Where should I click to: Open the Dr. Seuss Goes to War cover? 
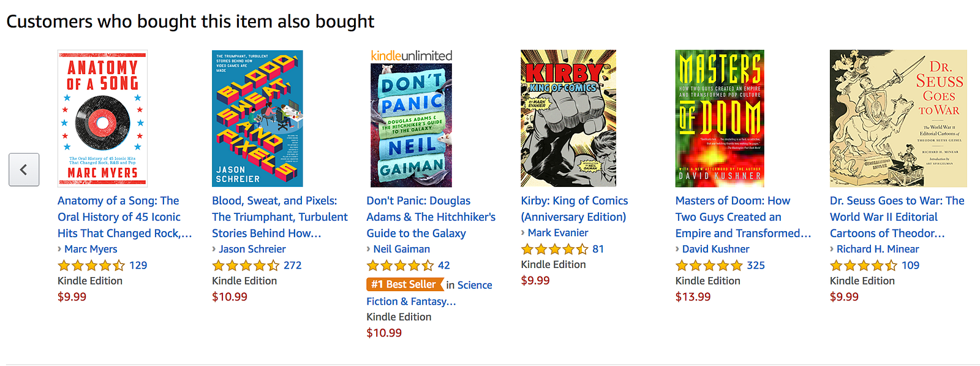(x=898, y=118)
